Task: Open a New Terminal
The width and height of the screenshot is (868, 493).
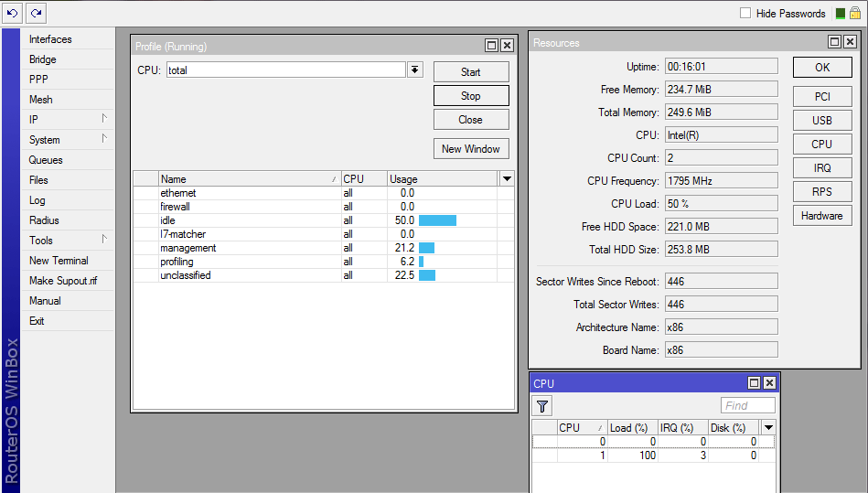Action: (x=59, y=261)
